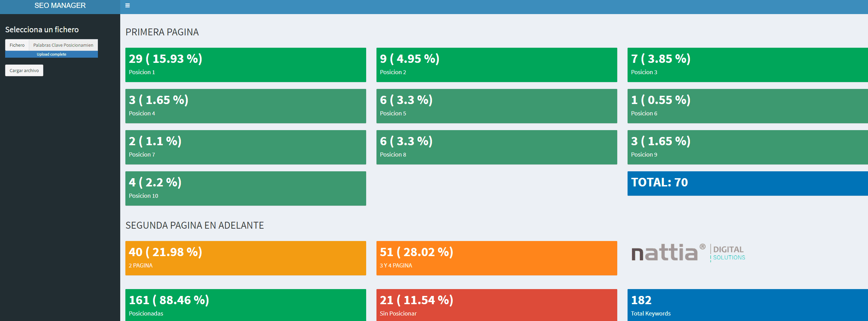The width and height of the screenshot is (868, 321).
Task: Click the red Sin Posicionar box
Action: pos(496,305)
